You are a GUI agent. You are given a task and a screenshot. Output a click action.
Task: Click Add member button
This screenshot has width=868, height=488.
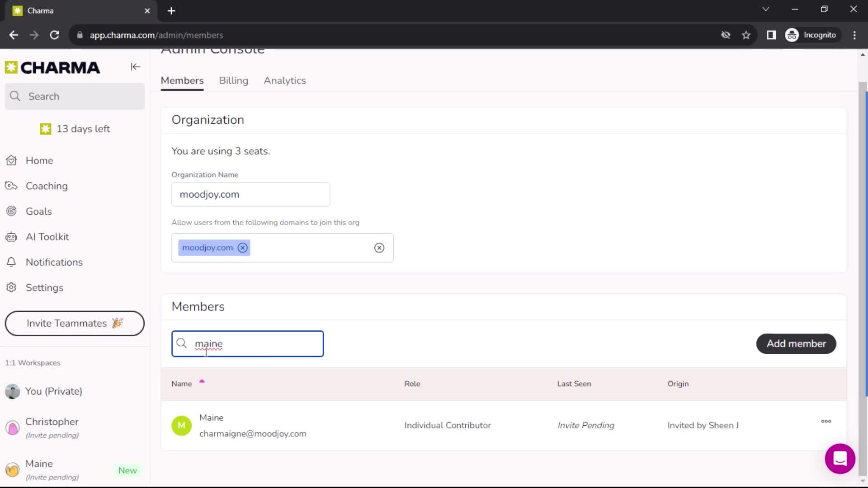pyautogui.click(x=796, y=344)
